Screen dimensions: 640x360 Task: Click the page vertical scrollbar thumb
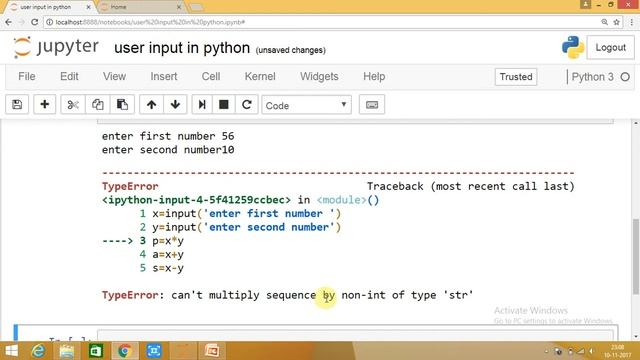tap(636, 256)
